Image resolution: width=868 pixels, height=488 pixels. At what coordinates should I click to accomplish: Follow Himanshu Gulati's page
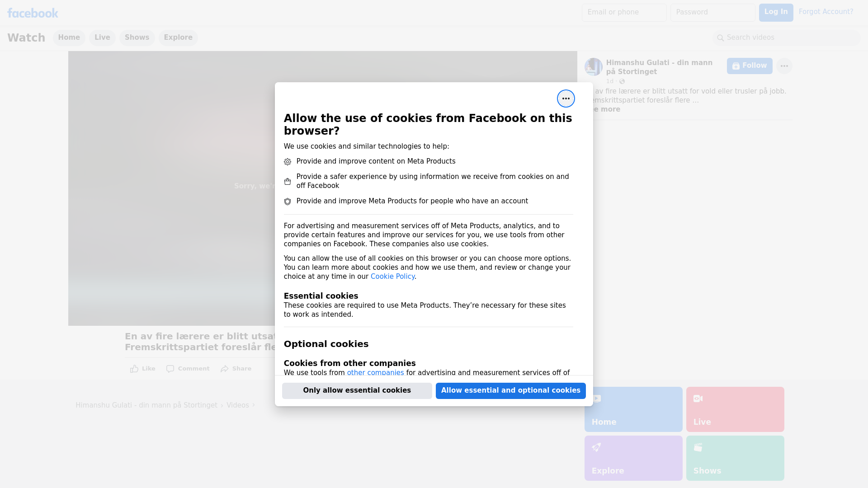point(749,66)
